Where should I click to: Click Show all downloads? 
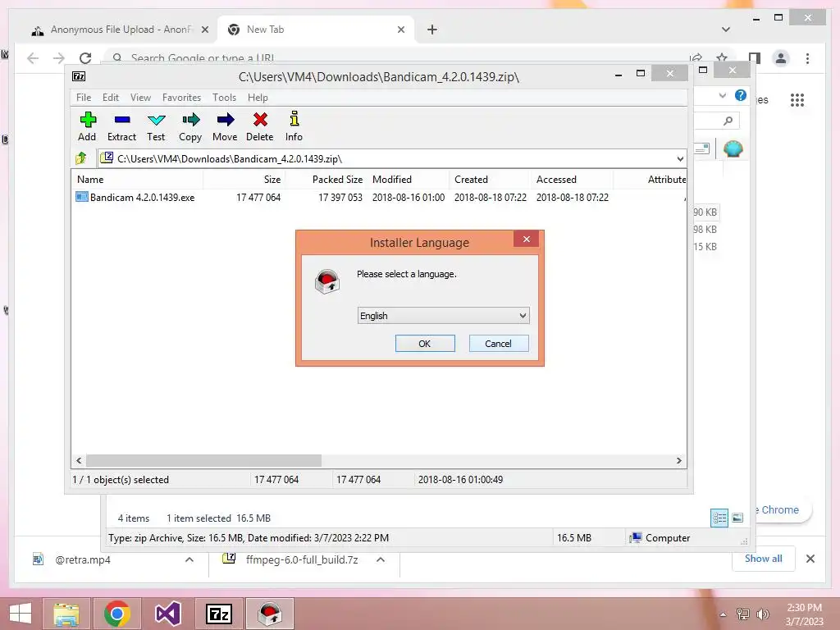[x=763, y=558]
